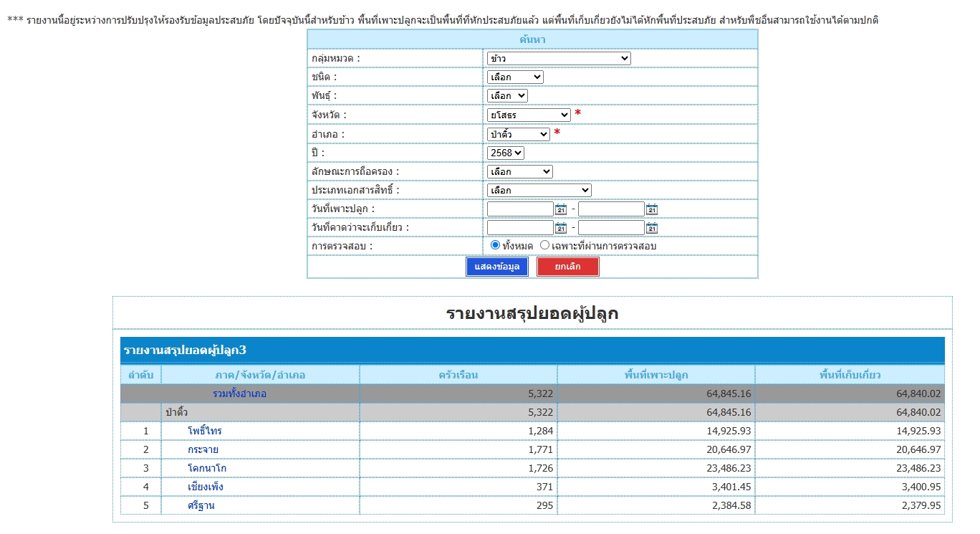The image size is (980, 534).
Task: Click the red ยกเลิก button
Action: 567,267
